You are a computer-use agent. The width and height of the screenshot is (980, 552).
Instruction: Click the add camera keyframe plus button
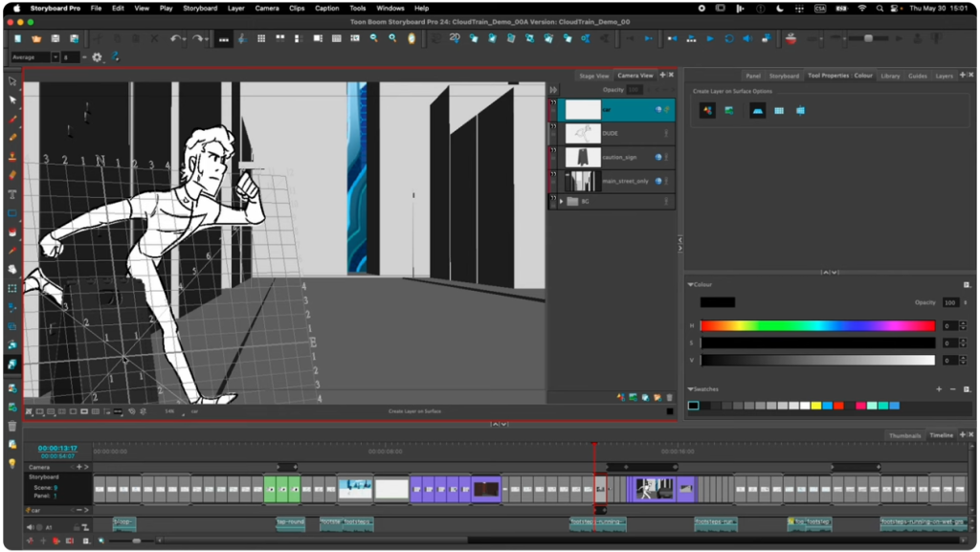[x=79, y=467]
